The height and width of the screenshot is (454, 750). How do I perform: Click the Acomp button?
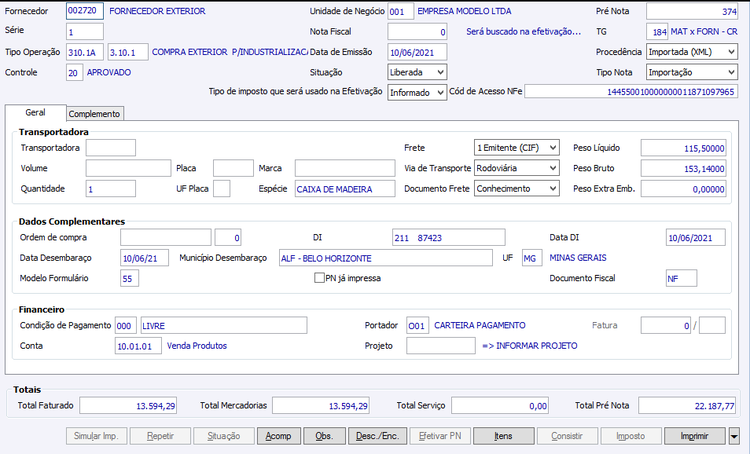click(x=279, y=436)
